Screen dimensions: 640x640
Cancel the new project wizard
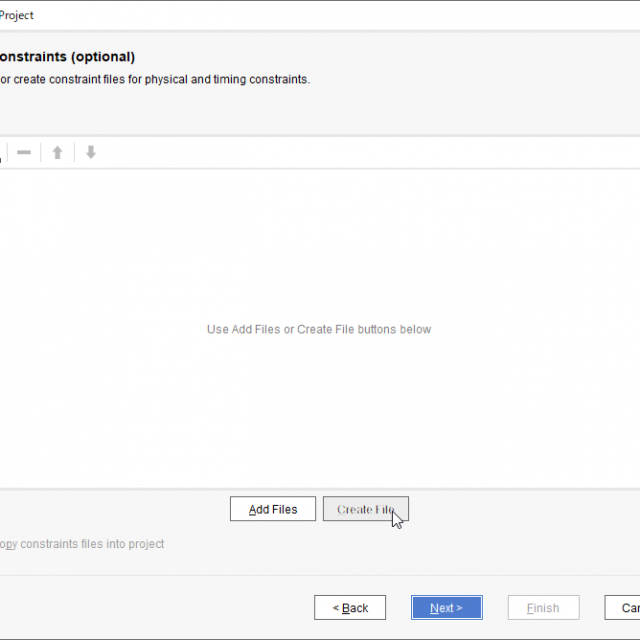click(625, 608)
